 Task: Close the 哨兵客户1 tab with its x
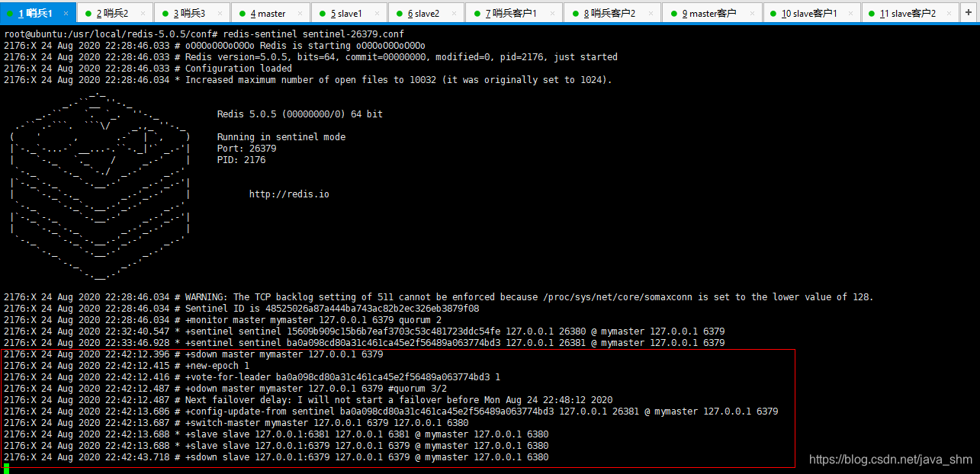coord(553,14)
